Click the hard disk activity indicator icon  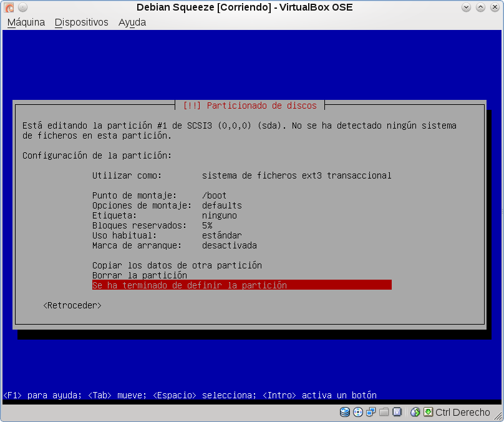[x=345, y=412]
